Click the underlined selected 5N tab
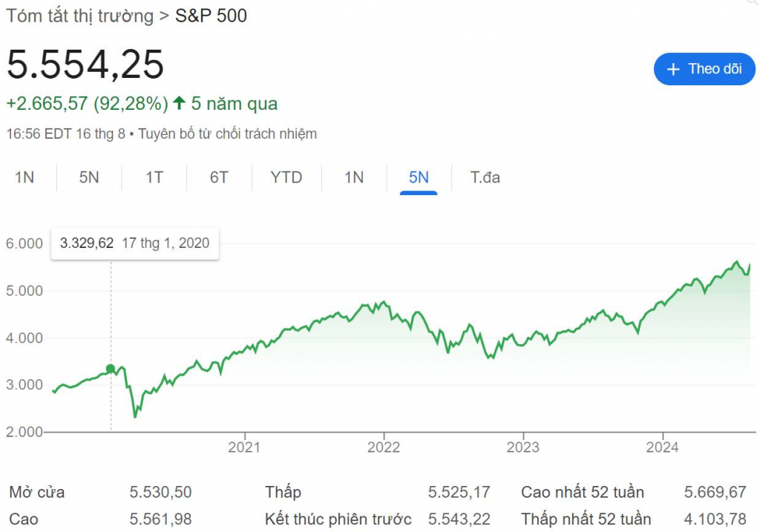Screen dimensions: 760x532 point(419,177)
